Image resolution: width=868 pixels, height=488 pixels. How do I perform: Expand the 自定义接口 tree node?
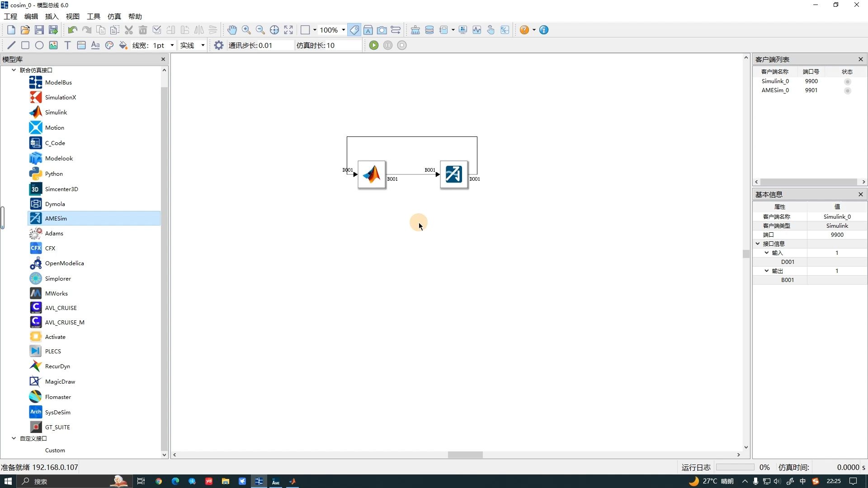pos(13,438)
